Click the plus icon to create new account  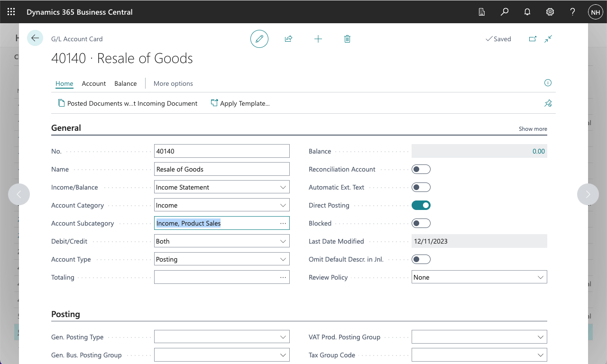[318, 39]
